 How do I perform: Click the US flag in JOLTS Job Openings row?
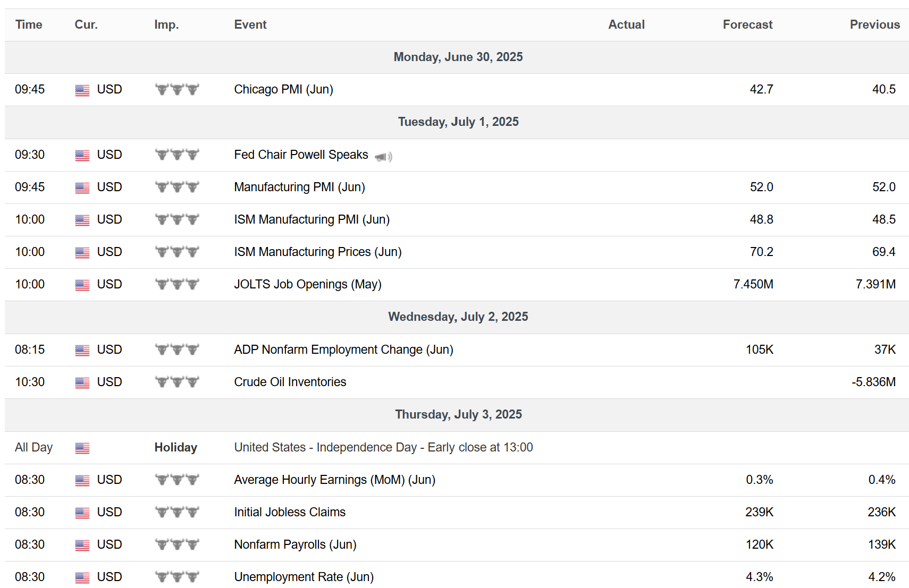click(82, 285)
